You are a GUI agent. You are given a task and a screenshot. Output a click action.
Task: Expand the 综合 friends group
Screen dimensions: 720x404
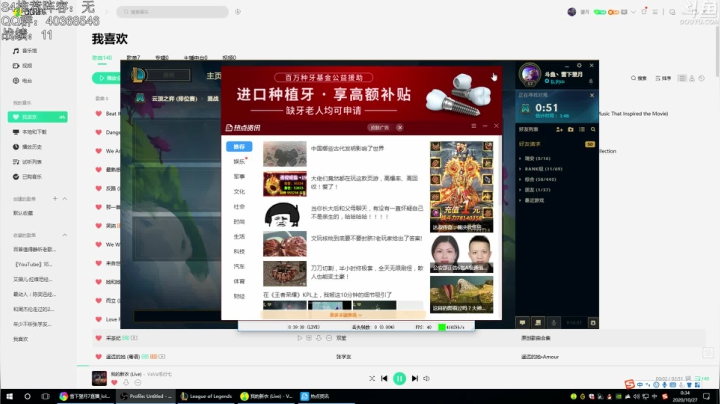[538, 180]
